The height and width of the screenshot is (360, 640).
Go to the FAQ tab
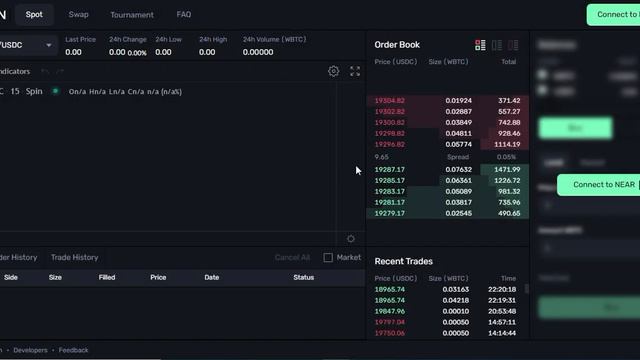(184, 15)
